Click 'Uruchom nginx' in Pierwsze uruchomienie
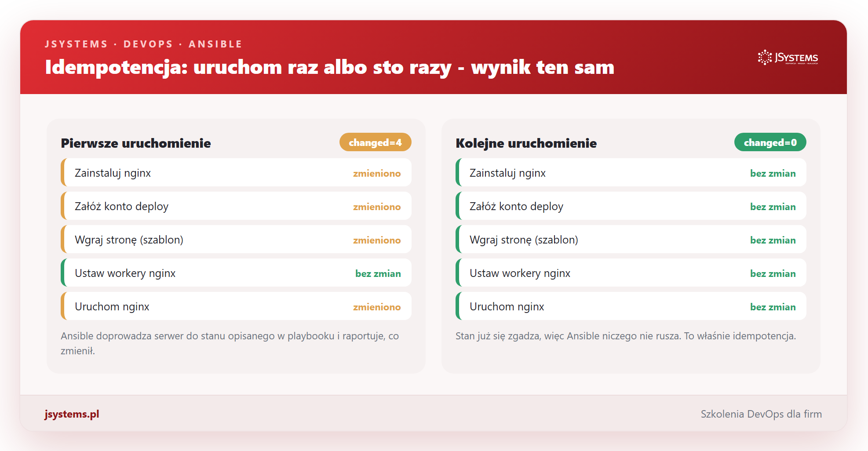 pyautogui.click(x=112, y=307)
